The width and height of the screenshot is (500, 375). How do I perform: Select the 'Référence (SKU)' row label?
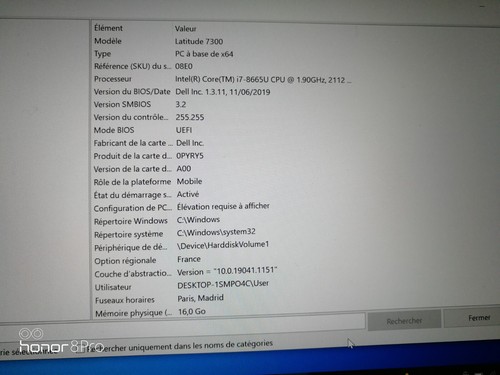pyautogui.click(x=133, y=66)
